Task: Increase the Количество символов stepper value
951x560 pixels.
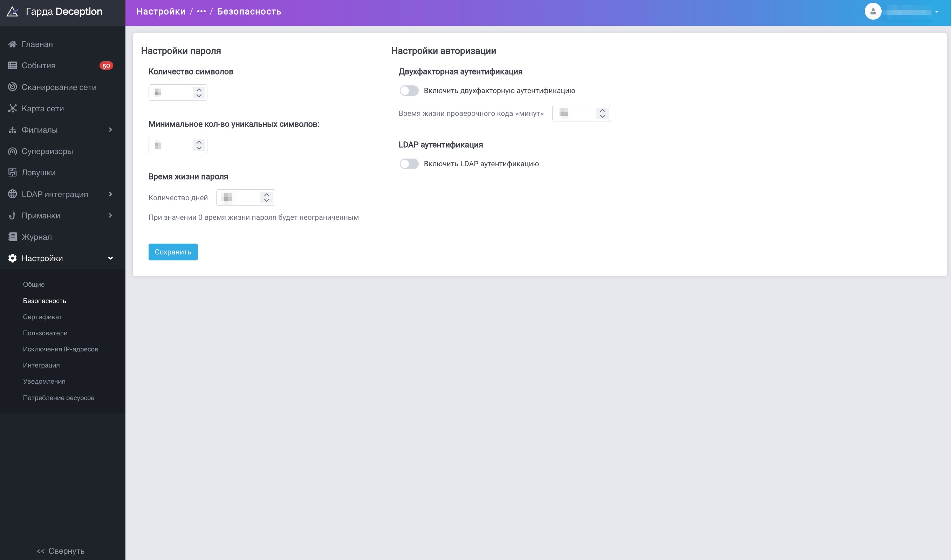Action: click(199, 90)
